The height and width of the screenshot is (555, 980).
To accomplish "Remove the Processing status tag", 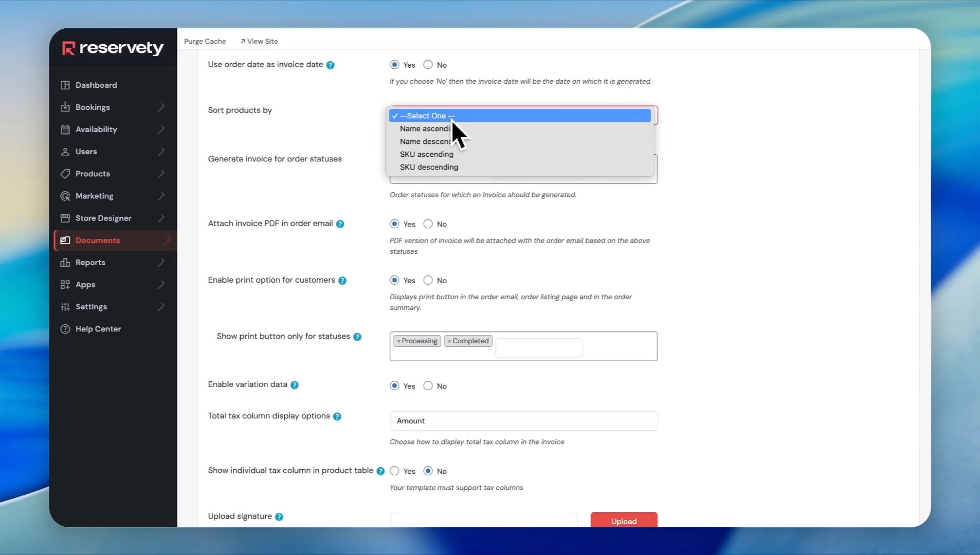I will coord(398,341).
